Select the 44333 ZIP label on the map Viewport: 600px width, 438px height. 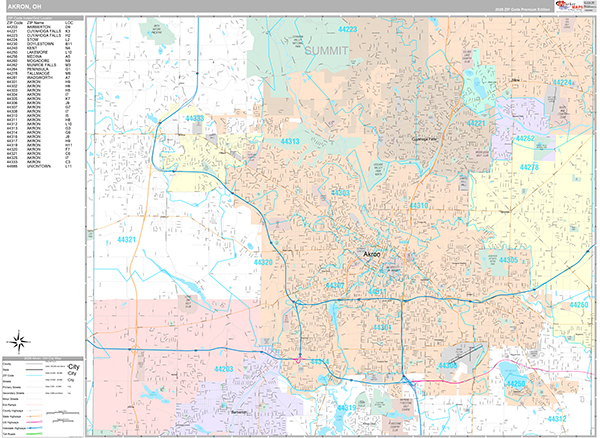(x=195, y=119)
